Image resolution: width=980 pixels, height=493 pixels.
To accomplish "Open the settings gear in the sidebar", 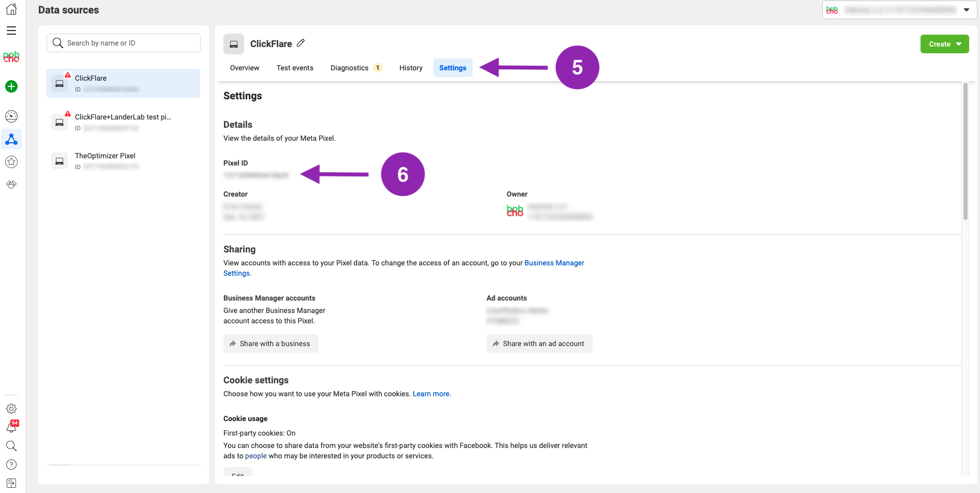I will (11, 409).
